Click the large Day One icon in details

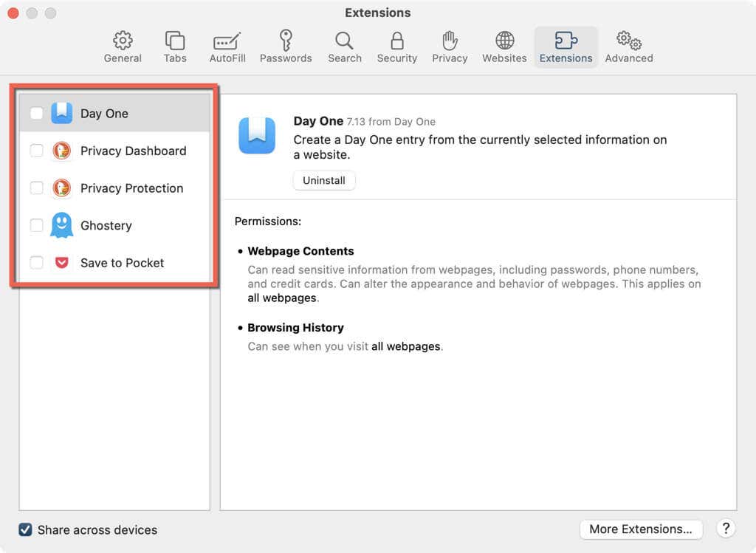257,135
